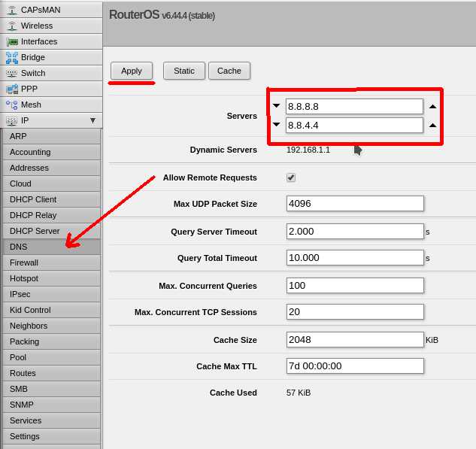This screenshot has width=476, height=449.
Task: Open Accounting under IP
Action: tap(52, 152)
